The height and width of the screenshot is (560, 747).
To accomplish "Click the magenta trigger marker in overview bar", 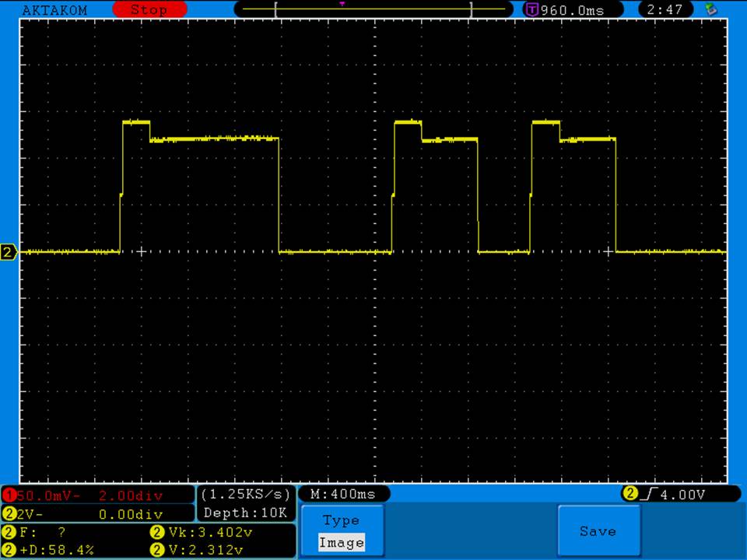I will tap(342, 4).
